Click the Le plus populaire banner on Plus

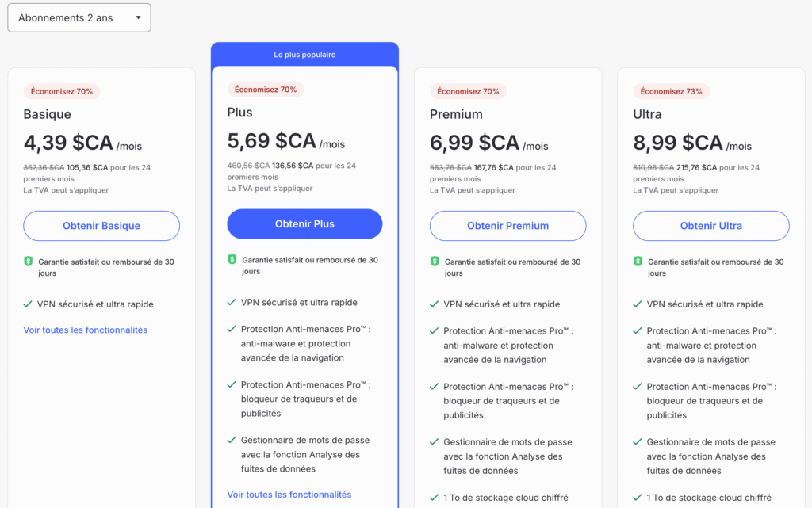click(x=304, y=53)
